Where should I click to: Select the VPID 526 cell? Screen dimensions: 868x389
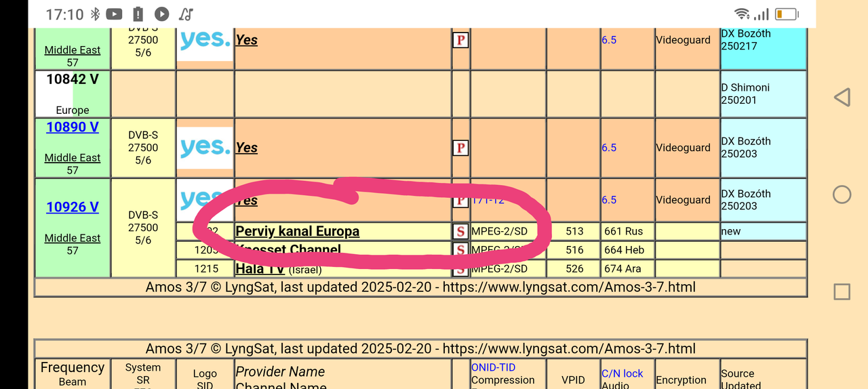pos(574,269)
